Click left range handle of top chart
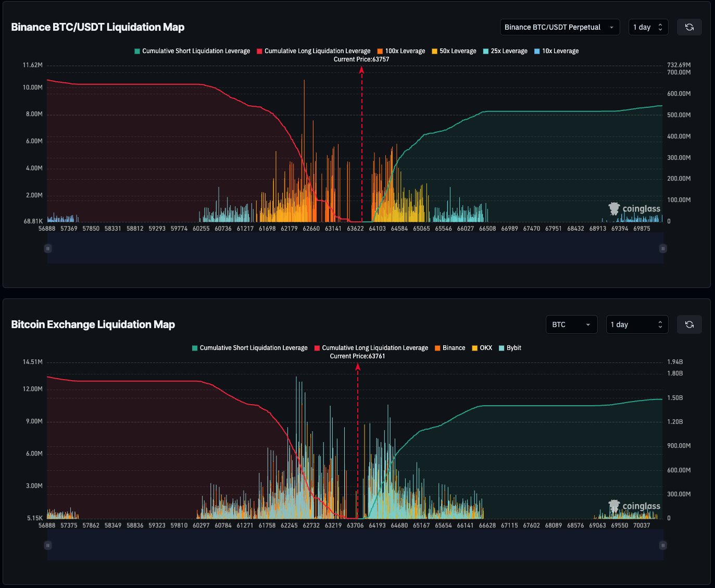 click(x=48, y=248)
